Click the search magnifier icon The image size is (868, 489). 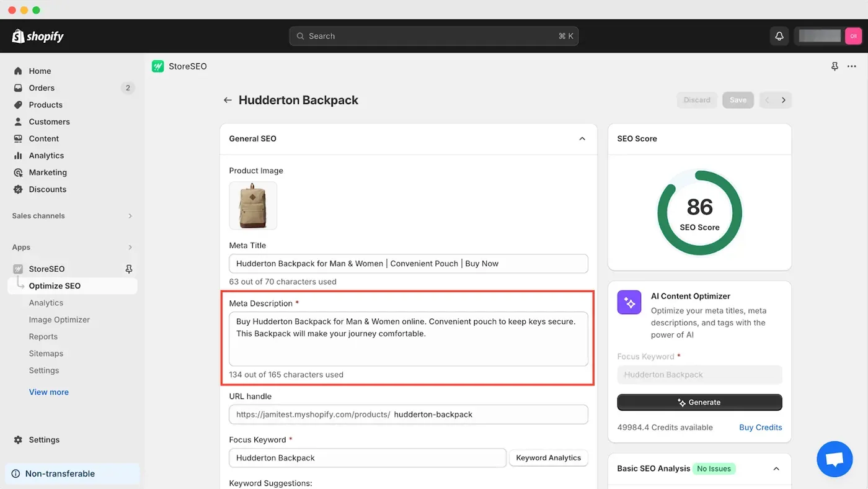[x=300, y=36]
